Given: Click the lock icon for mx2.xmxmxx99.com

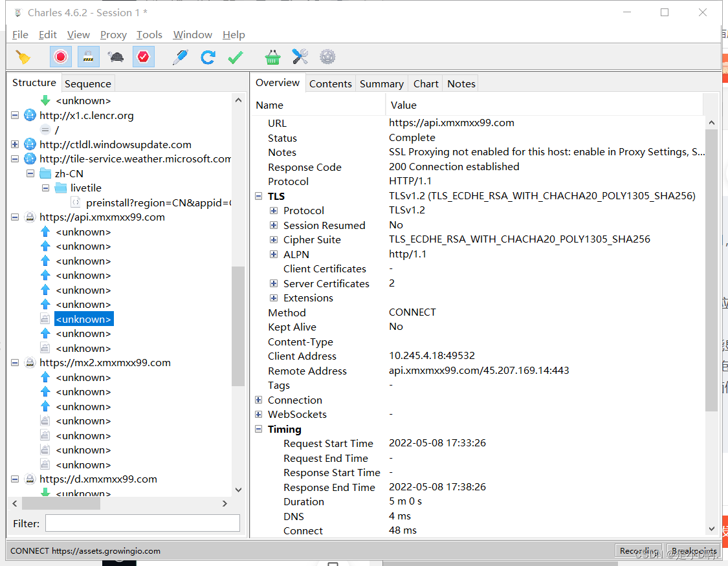Looking at the screenshot, I should click(30, 362).
